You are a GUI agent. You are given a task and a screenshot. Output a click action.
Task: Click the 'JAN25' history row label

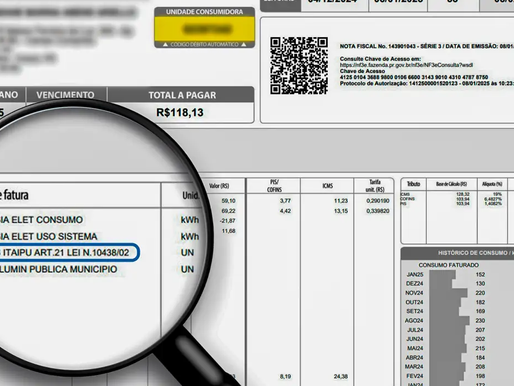[x=415, y=275]
